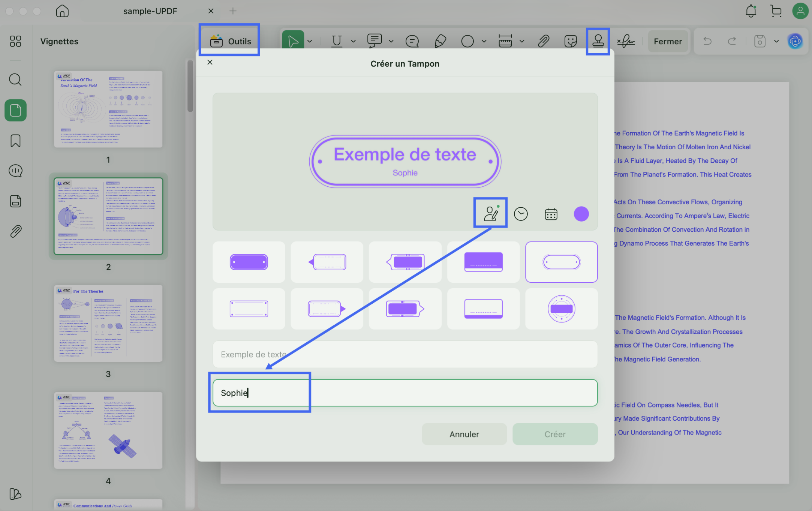Expand the shape circle tool dropdown

tap(484, 41)
